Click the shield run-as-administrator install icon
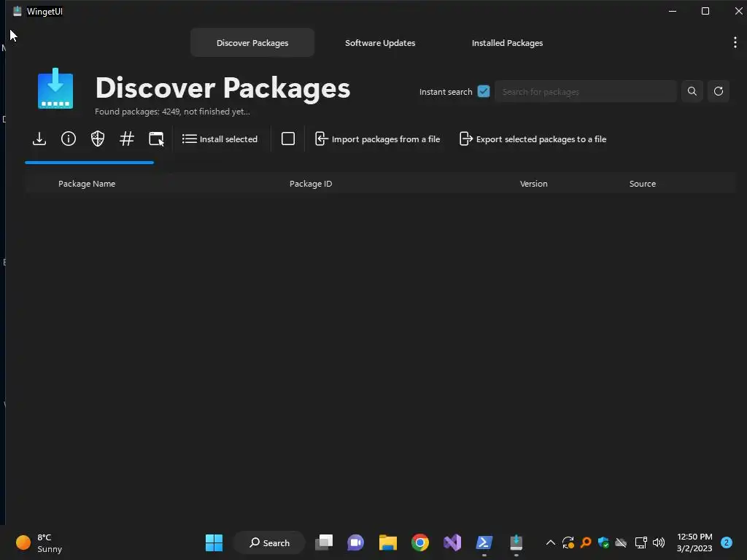747x560 pixels. pyautogui.click(x=98, y=139)
